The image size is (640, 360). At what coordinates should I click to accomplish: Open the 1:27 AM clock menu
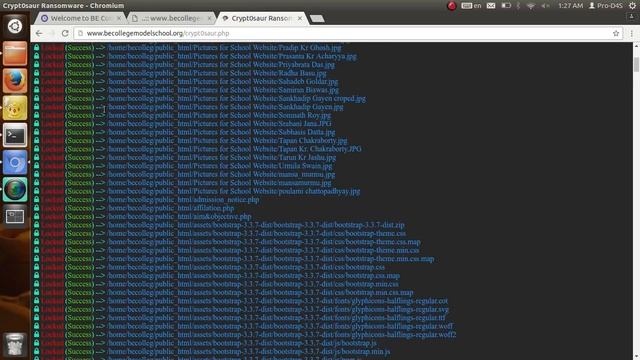tap(571, 6)
